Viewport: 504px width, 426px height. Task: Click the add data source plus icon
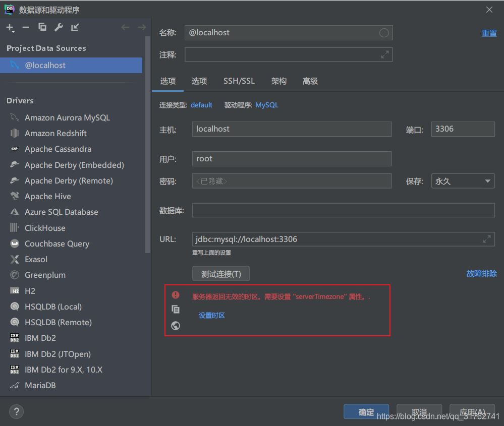tap(10, 28)
